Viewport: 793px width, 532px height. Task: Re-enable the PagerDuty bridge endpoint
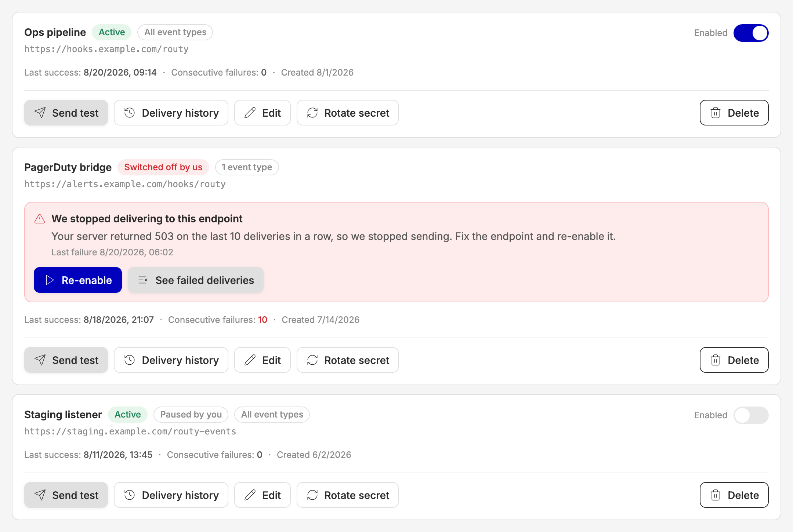click(x=78, y=280)
